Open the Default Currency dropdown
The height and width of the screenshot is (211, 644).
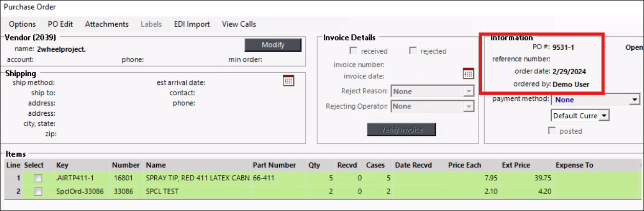pyautogui.click(x=604, y=116)
